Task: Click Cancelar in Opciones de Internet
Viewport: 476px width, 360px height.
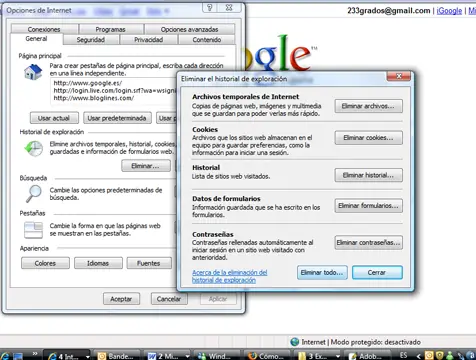Action: pos(169,299)
